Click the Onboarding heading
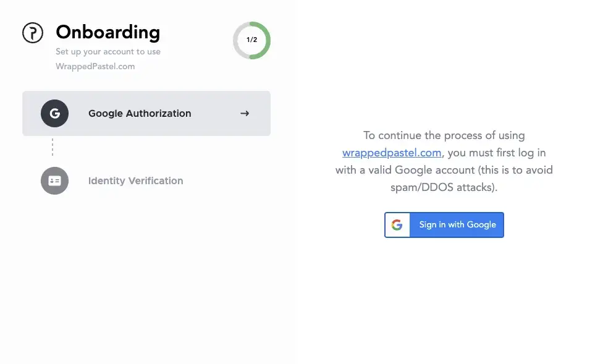This screenshot has height=364, width=595. point(108,33)
